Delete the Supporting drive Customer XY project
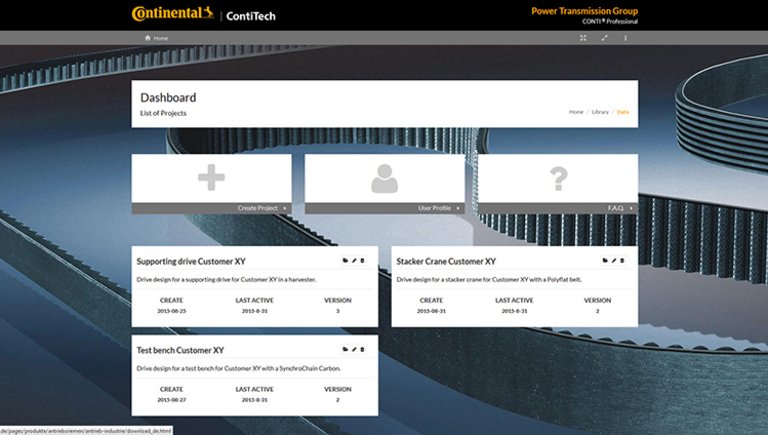This screenshot has width=768, height=435. tap(362, 261)
